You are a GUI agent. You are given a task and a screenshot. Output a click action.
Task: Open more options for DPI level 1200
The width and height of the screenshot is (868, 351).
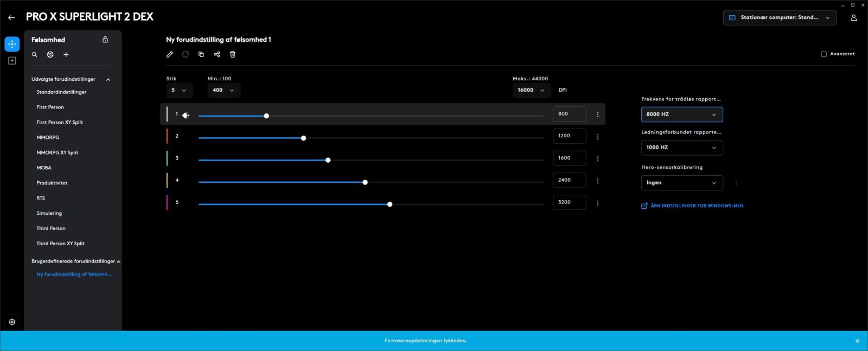598,137
